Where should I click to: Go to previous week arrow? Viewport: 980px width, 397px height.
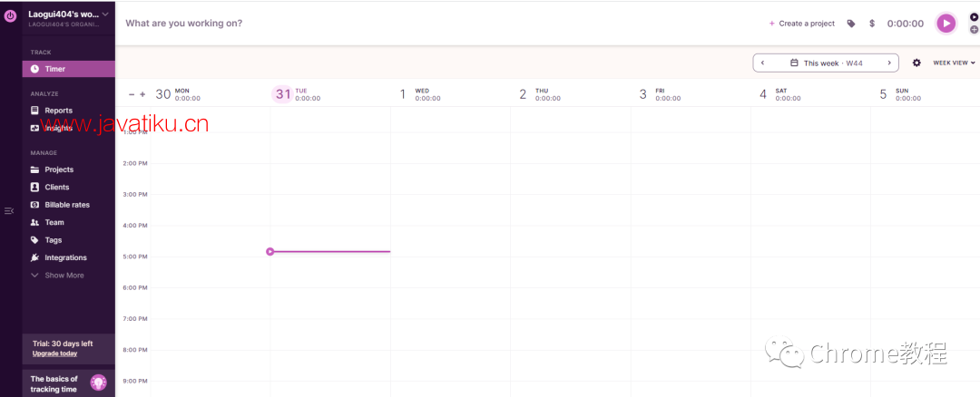click(762, 63)
